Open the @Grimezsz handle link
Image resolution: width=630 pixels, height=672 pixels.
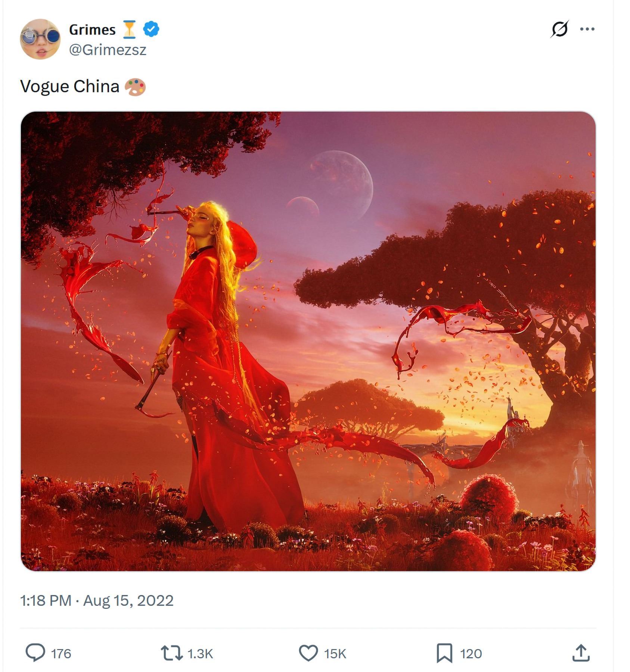[x=108, y=50]
